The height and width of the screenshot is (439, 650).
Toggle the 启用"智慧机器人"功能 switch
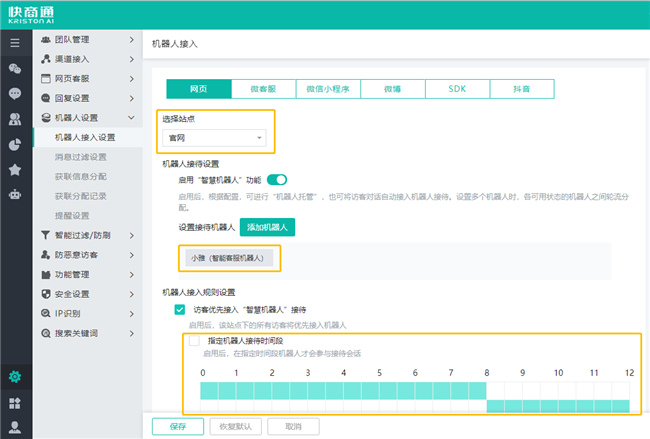[276, 179]
